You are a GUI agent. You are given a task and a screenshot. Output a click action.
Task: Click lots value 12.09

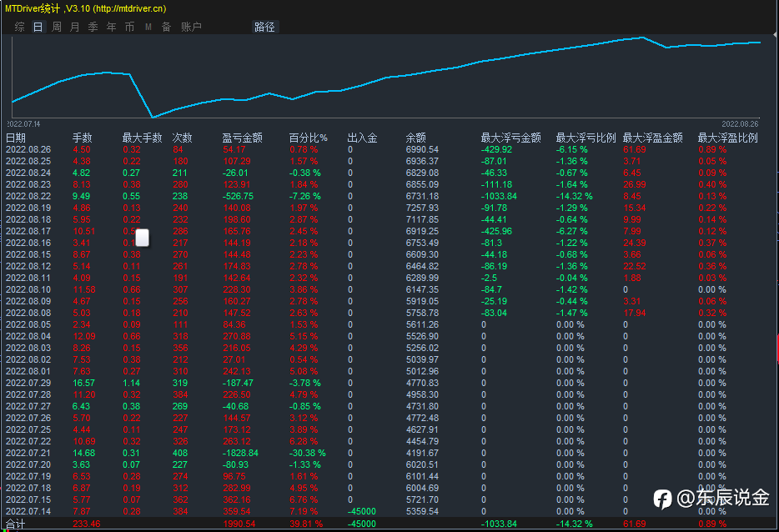(x=84, y=336)
